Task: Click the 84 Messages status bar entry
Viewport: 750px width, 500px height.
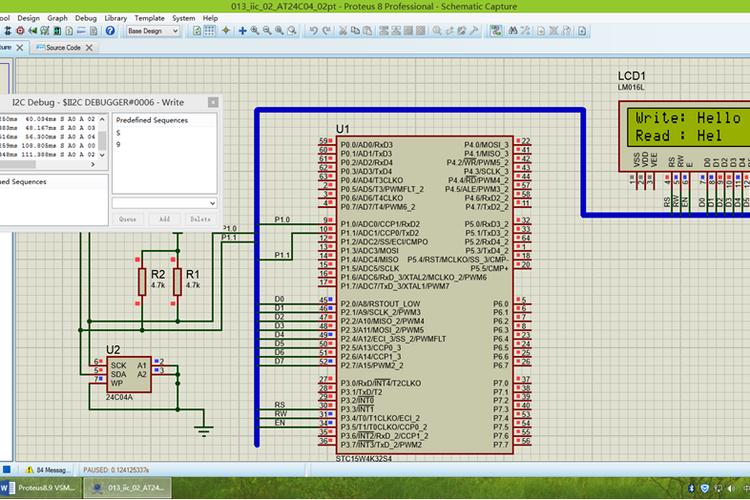Action: (x=48, y=470)
